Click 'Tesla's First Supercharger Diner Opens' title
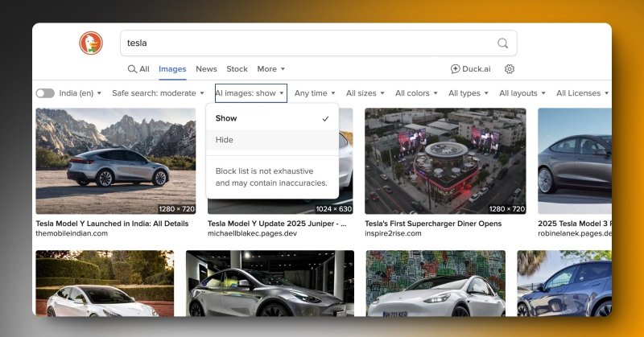Viewport: 644px width, 337px height. 433,224
